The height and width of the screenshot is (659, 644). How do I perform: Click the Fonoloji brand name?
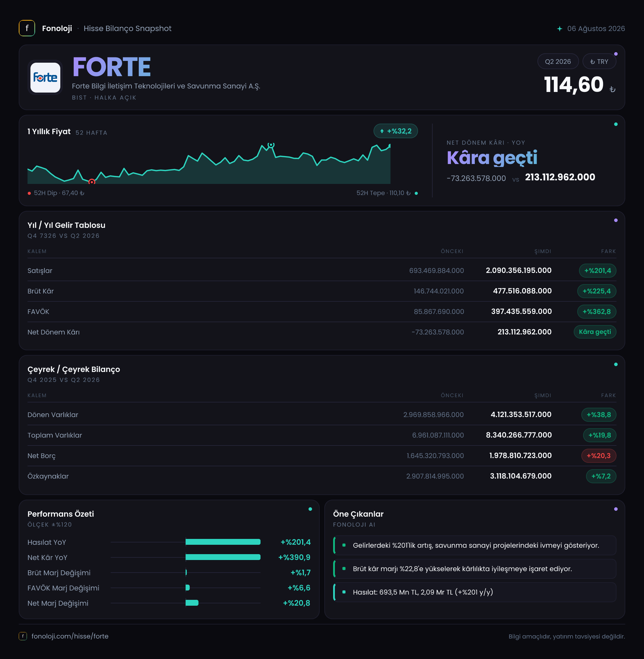[57, 28]
